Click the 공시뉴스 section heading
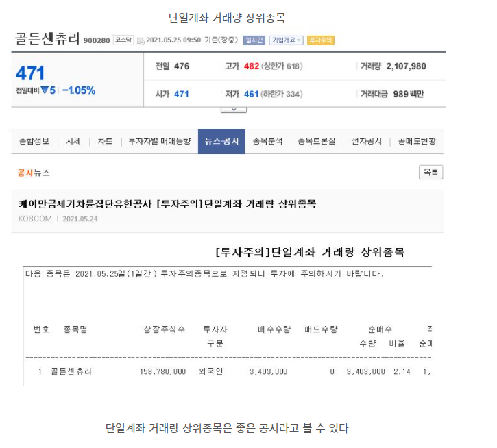The image size is (497, 448). (34, 173)
